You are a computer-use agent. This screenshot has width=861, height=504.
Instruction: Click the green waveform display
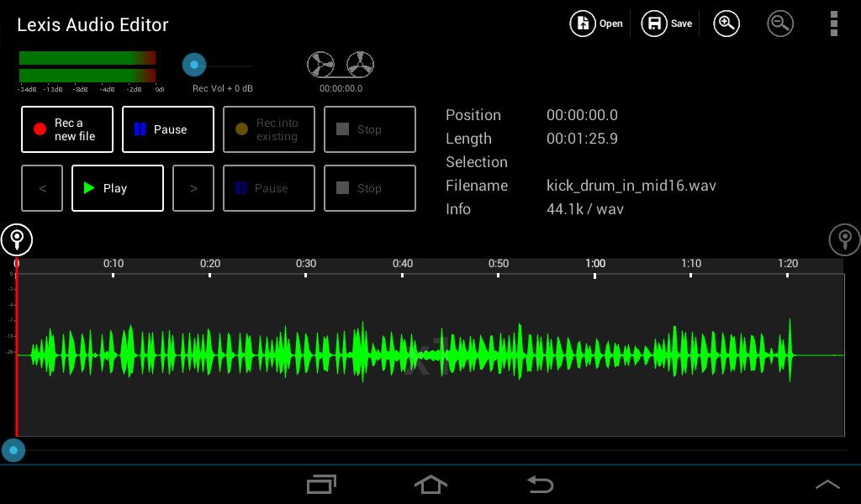click(430, 354)
